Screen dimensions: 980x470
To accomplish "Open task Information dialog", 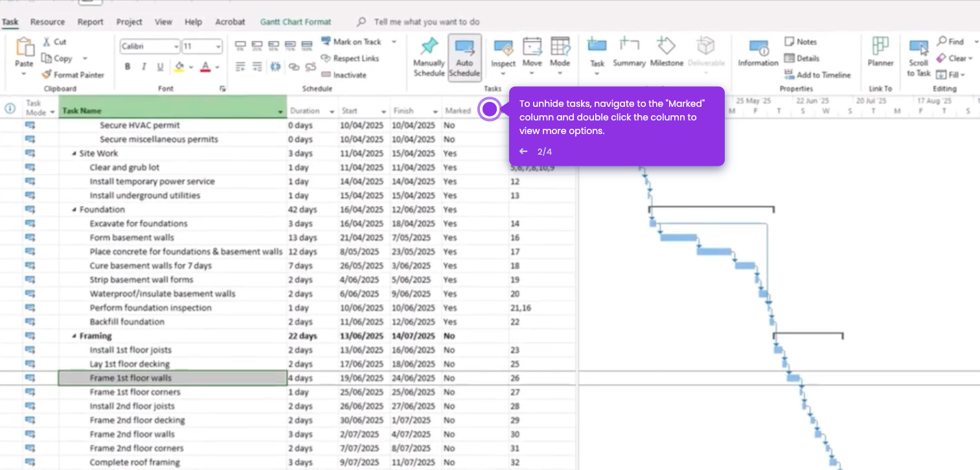I will pos(758,53).
